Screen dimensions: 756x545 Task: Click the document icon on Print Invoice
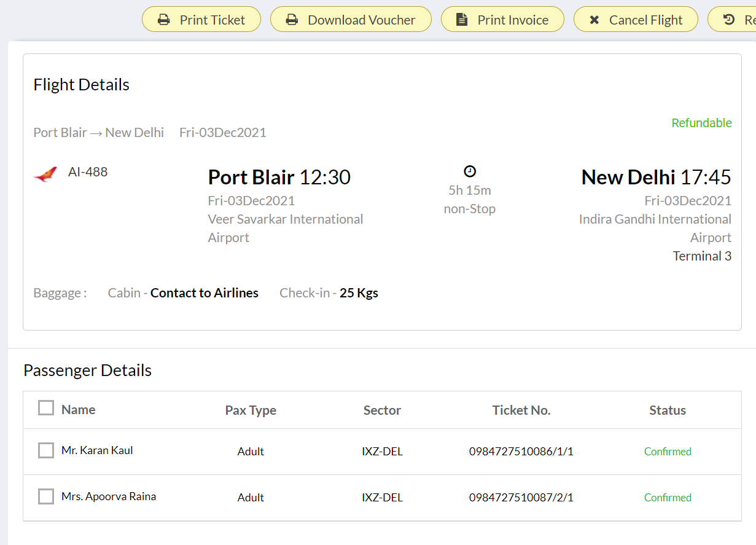462,20
